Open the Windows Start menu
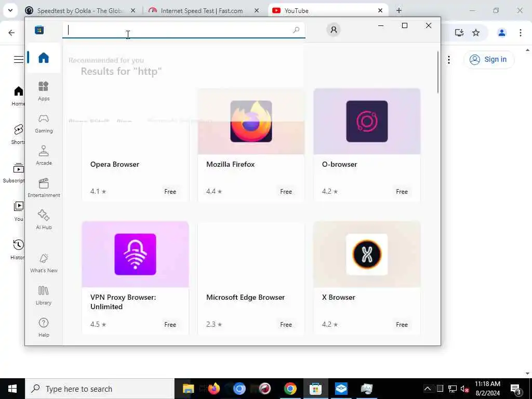Viewport: 532px width, 399px height. tap(12, 389)
